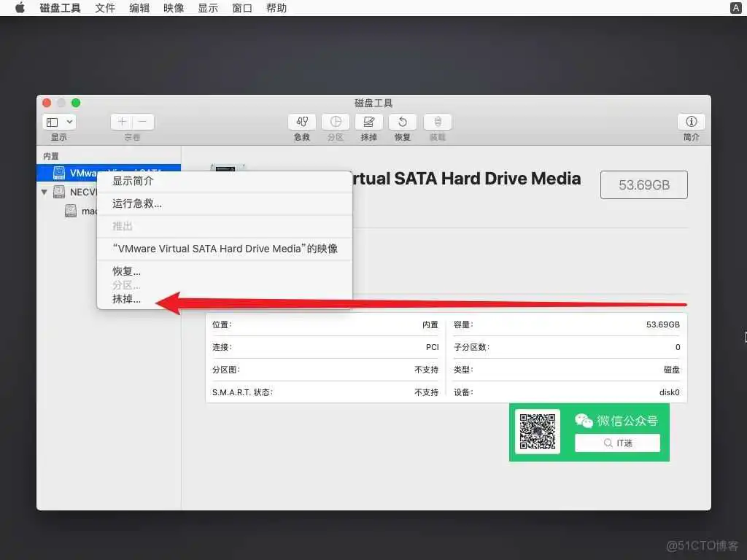Open the 显示 view options dropdown
This screenshot has height=560, width=747.
coord(58,121)
